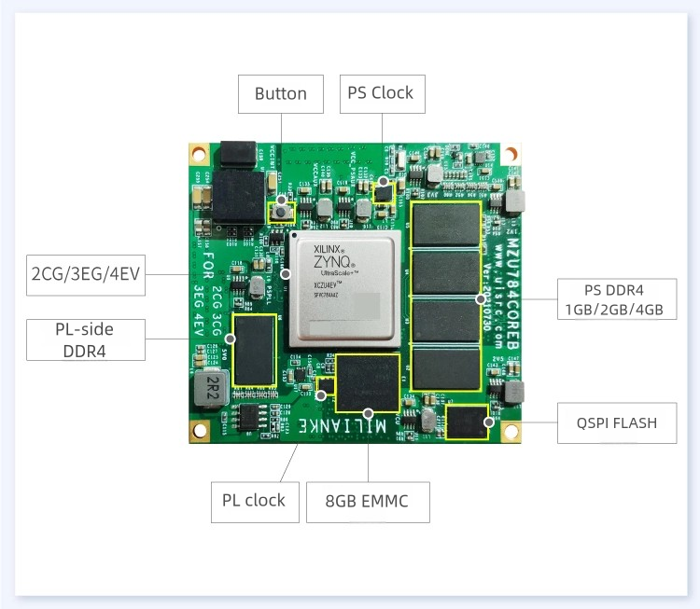The height and width of the screenshot is (609, 700).
Task: Select the PS DDR4 1GB/2GB/4GB label
Action: pos(617,299)
